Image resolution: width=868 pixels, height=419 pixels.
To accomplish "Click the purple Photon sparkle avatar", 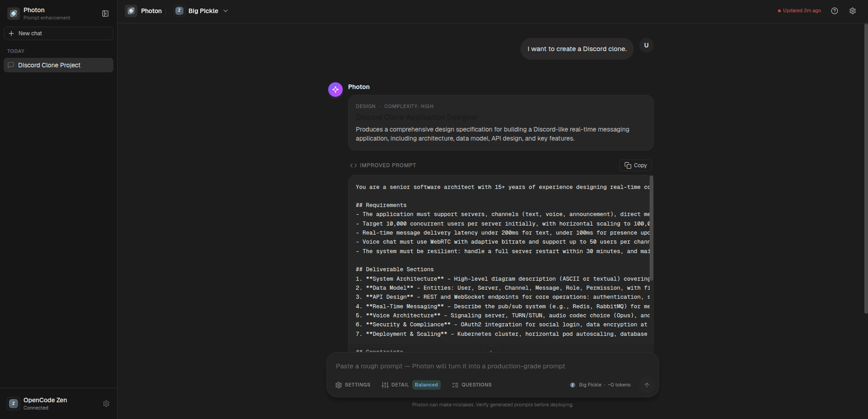I will pos(335,89).
